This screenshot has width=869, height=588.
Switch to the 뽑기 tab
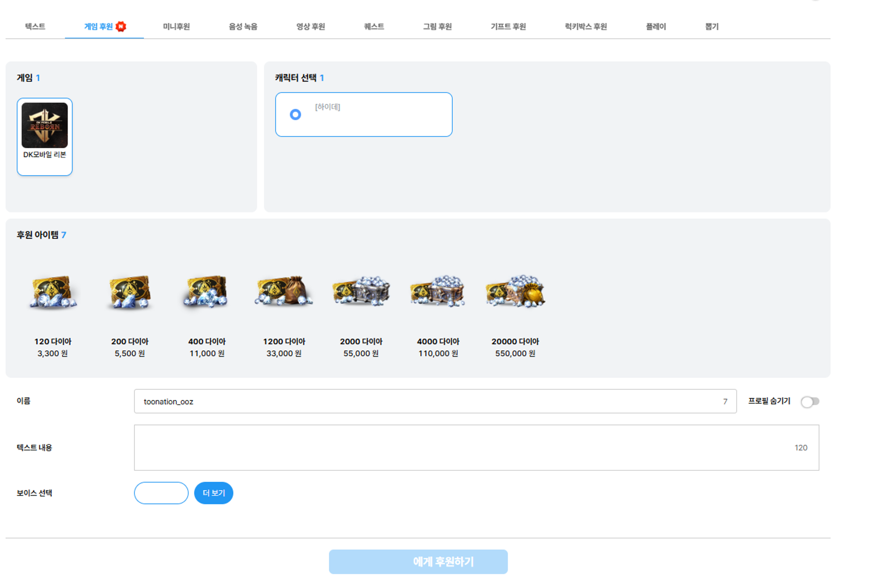(712, 27)
